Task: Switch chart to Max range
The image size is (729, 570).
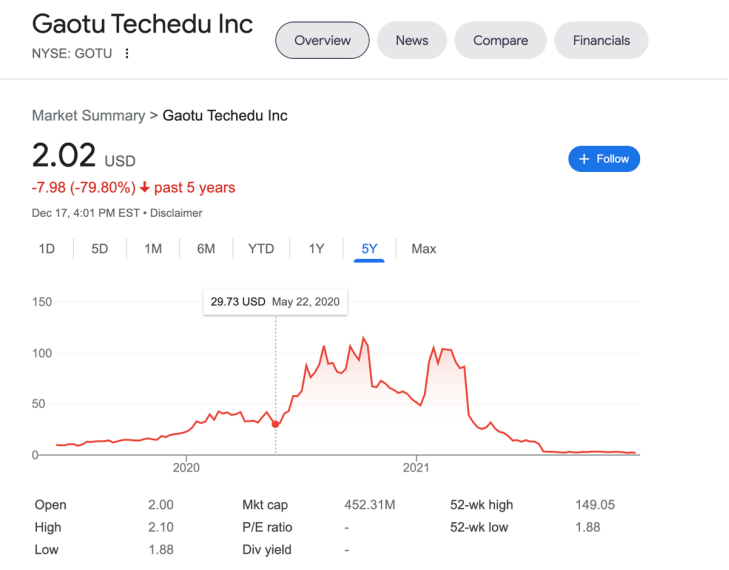Action: (424, 249)
